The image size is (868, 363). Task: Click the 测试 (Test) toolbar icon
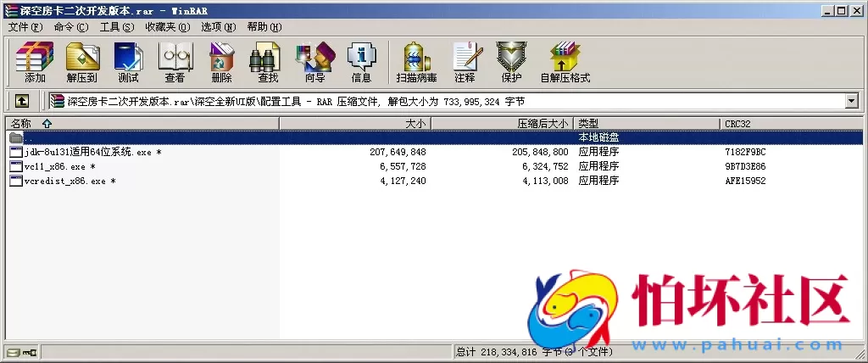pos(129,56)
